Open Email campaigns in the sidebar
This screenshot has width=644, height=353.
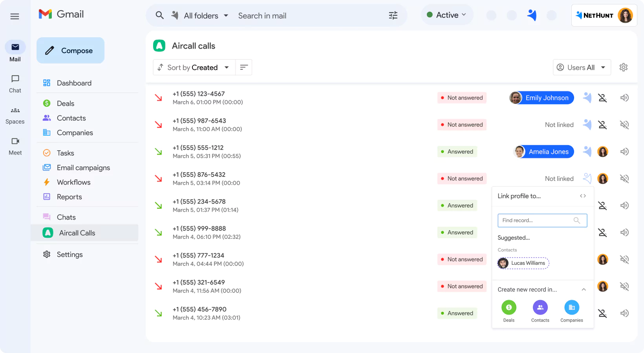pos(83,167)
